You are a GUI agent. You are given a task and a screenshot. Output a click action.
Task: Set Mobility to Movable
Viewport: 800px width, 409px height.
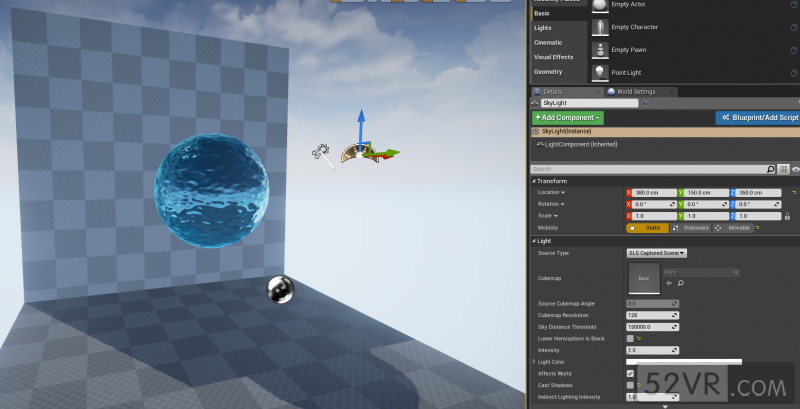pyautogui.click(x=734, y=228)
